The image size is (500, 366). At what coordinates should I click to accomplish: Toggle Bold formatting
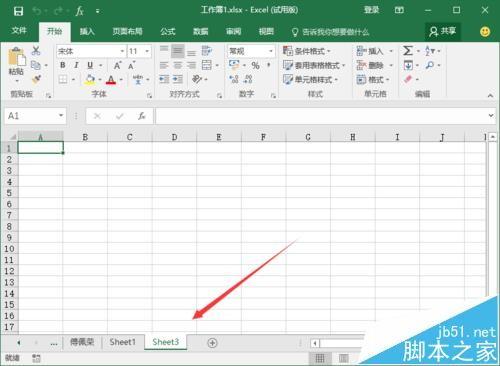(63, 65)
